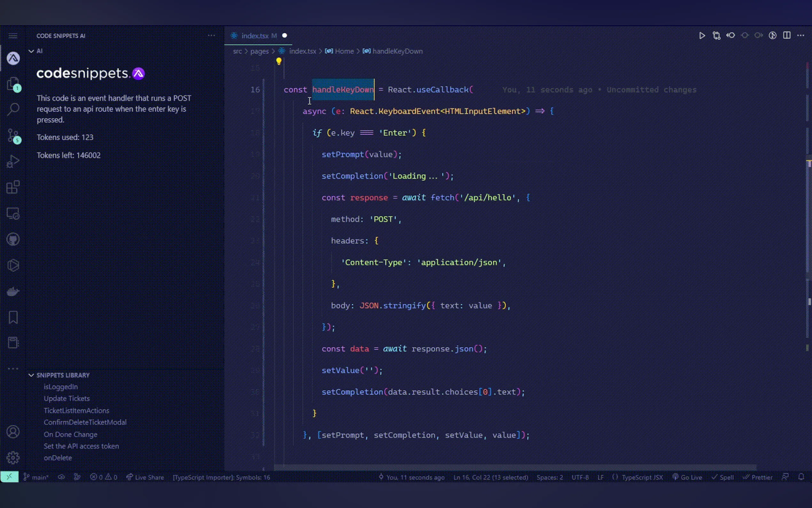Open the Manage settings gear icon

click(x=13, y=457)
